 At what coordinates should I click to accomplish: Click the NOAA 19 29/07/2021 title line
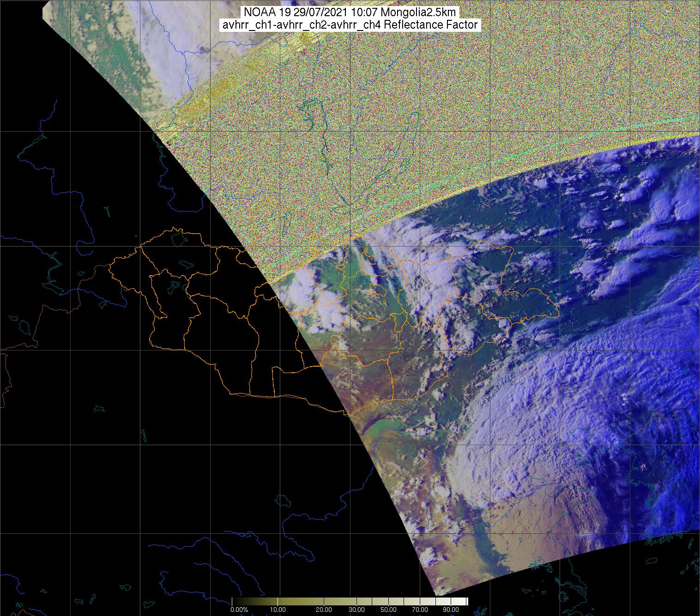(350, 12)
